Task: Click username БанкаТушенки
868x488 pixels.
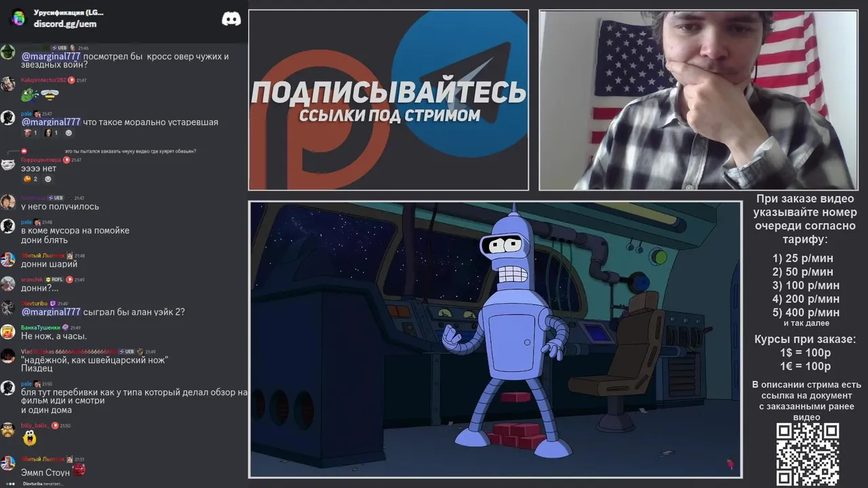Action: 41,327
